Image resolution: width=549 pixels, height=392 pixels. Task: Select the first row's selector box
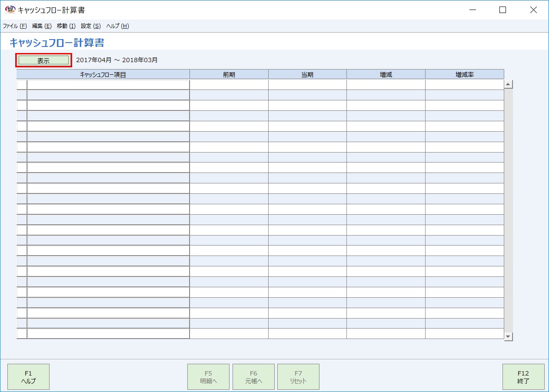pyautogui.click(x=22, y=85)
